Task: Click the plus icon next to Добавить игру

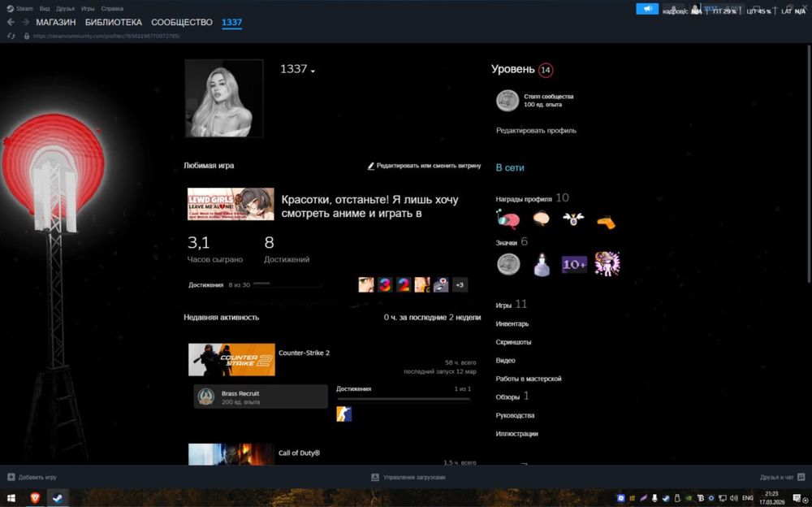Action: (11, 477)
